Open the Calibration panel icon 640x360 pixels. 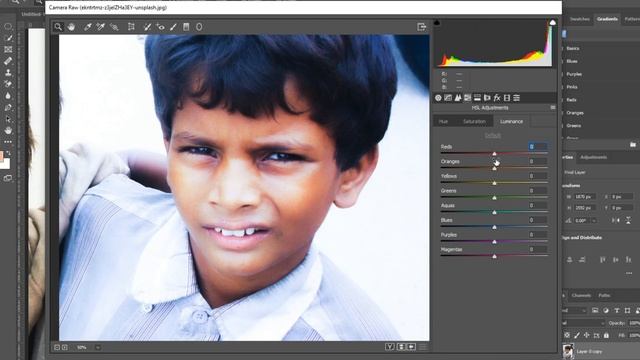(x=507, y=98)
